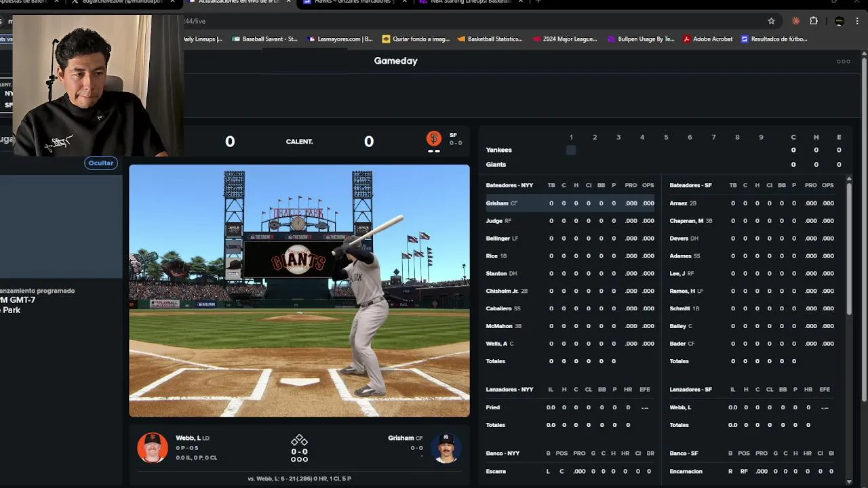This screenshot has width=868, height=488.
Task: Open the Daily Lineups bookmark
Action: 203,39
